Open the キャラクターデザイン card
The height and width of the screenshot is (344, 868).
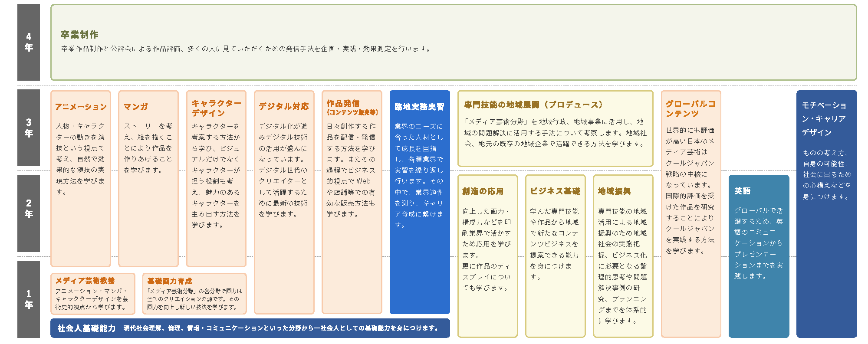(216, 178)
